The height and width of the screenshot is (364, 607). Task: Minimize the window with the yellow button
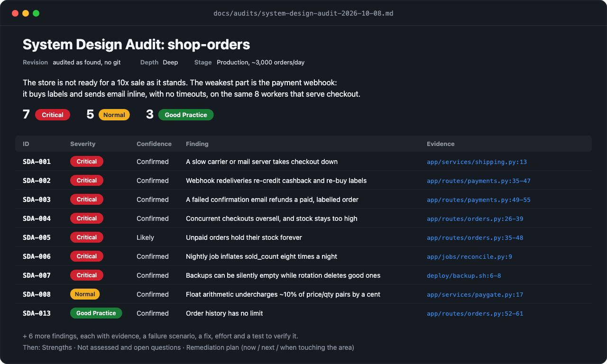[26, 13]
